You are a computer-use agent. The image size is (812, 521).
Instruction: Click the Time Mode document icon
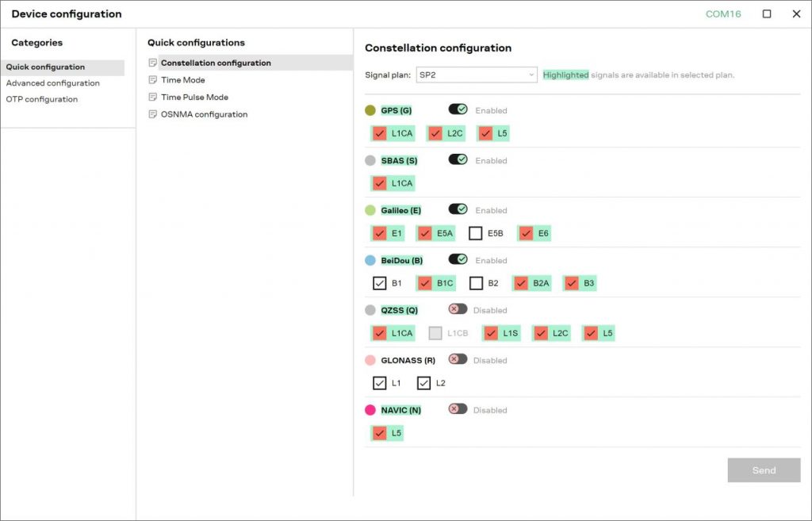tap(153, 80)
